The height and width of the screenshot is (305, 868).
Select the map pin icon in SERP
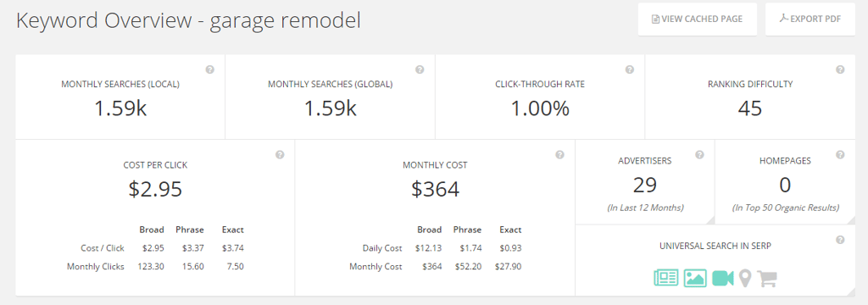pos(745,279)
